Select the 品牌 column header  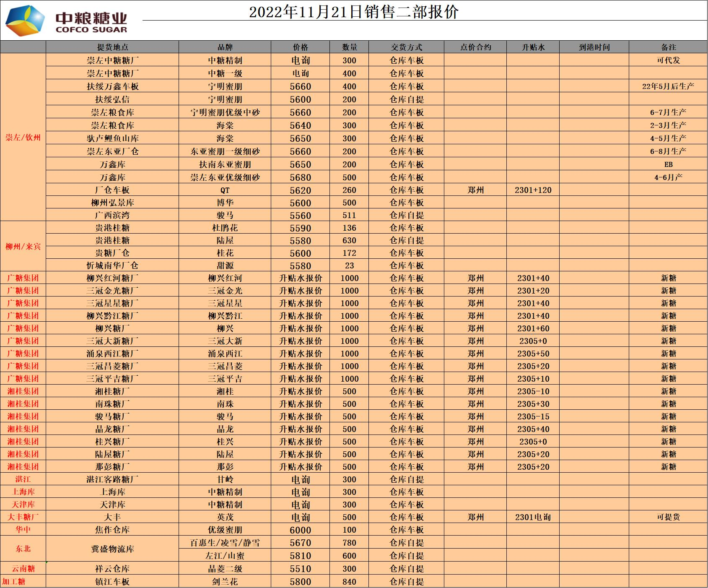point(225,47)
